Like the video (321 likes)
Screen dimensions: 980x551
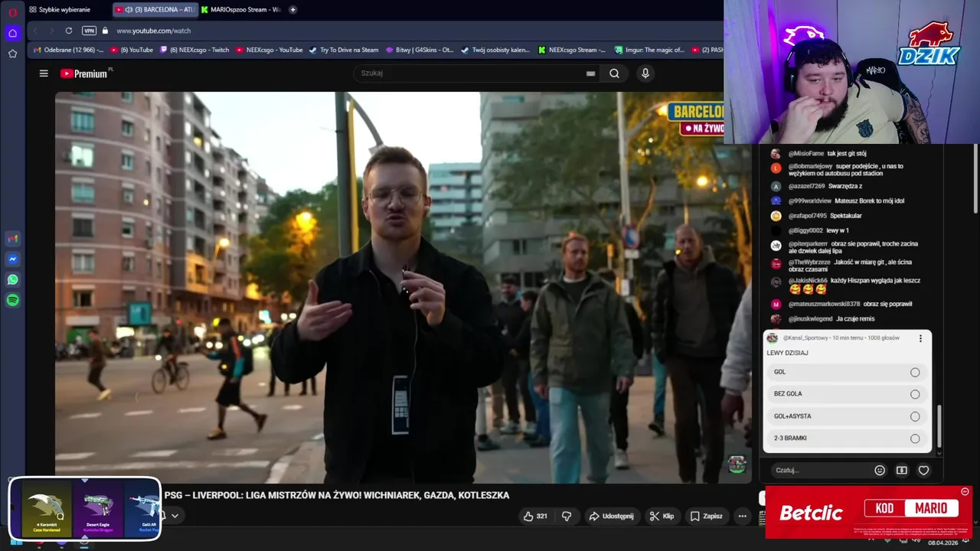tap(535, 517)
